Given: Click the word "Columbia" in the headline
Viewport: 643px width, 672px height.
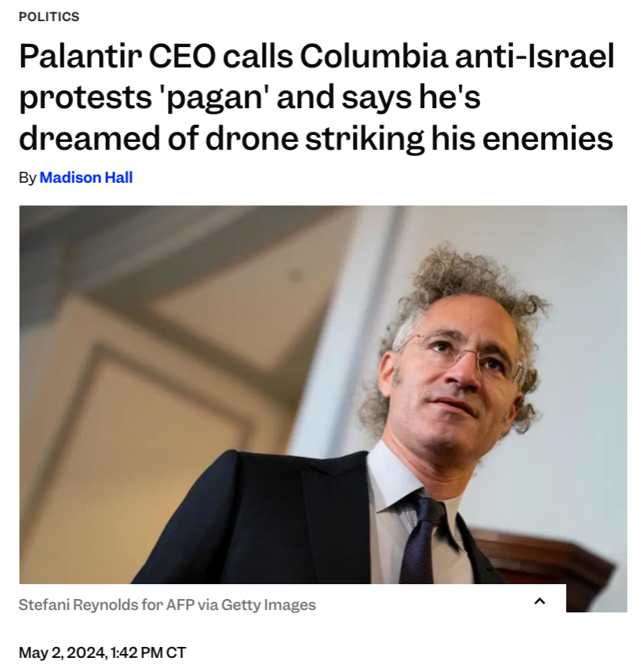Looking at the screenshot, I should (374, 56).
